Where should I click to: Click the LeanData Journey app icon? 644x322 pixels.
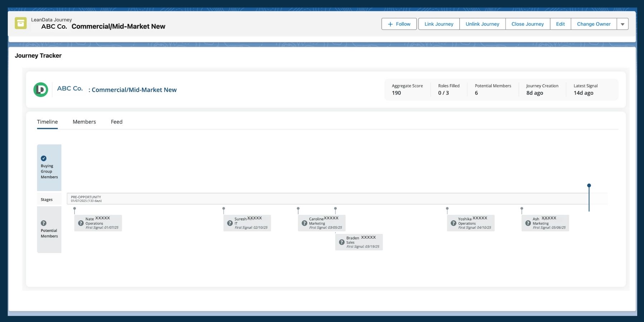pyautogui.click(x=21, y=23)
